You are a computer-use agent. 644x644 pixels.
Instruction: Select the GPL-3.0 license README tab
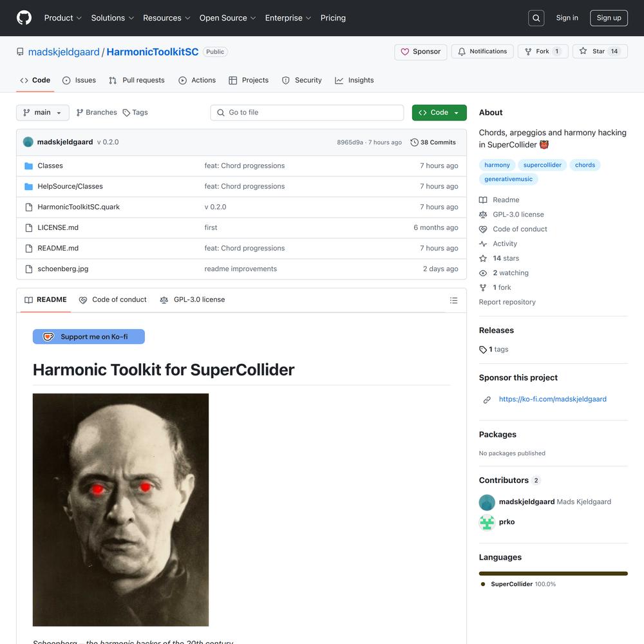pos(192,300)
